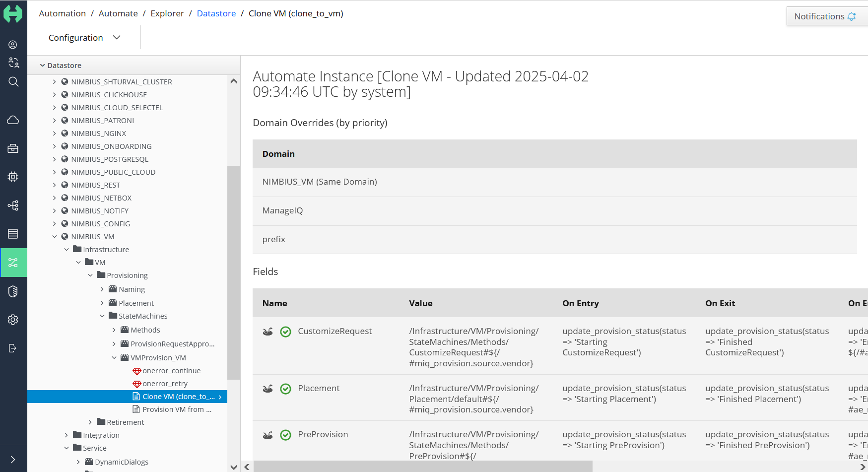Screen dimensions: 868x472
Task: Open the Datastore breadcrumb link
Action: pos(216,13)
